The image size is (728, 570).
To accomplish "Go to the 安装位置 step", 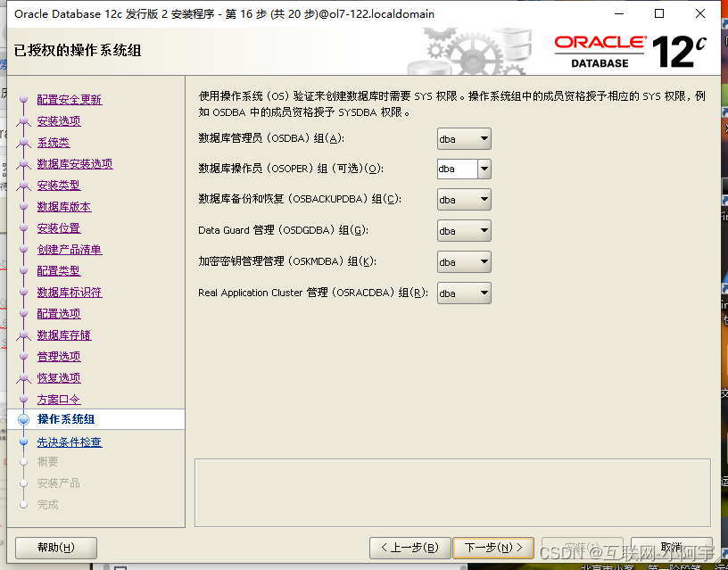I will coord(59,227).
